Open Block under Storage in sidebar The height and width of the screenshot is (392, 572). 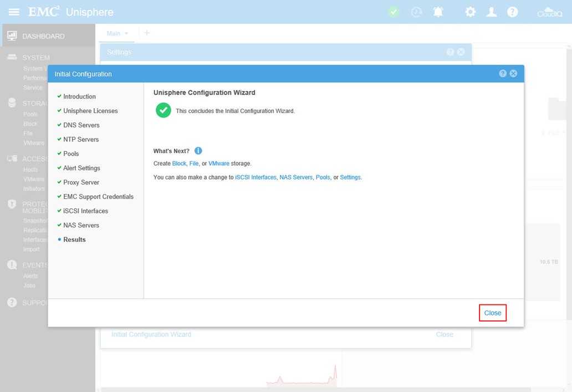click(30, 124)
